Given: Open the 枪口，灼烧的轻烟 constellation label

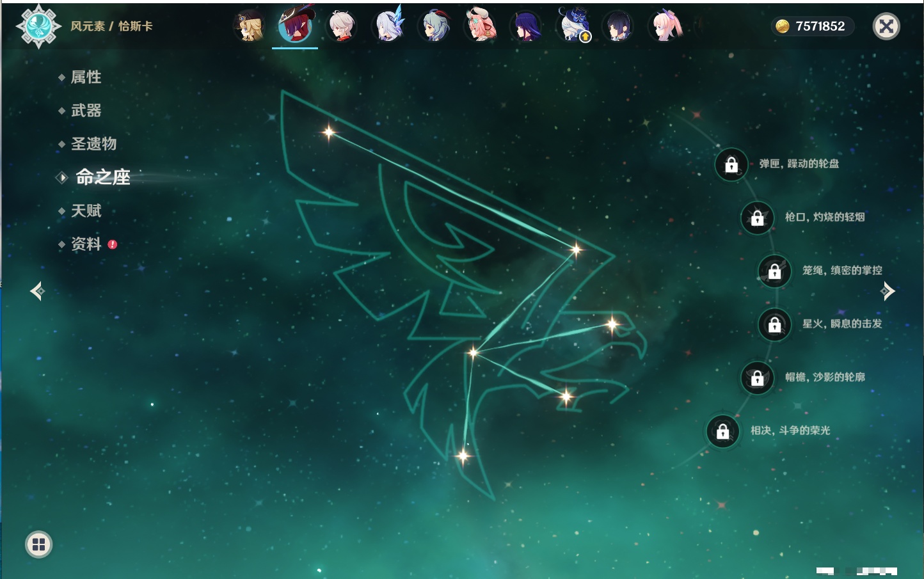Looking at the screenshot, I should (x=825, y=217).
